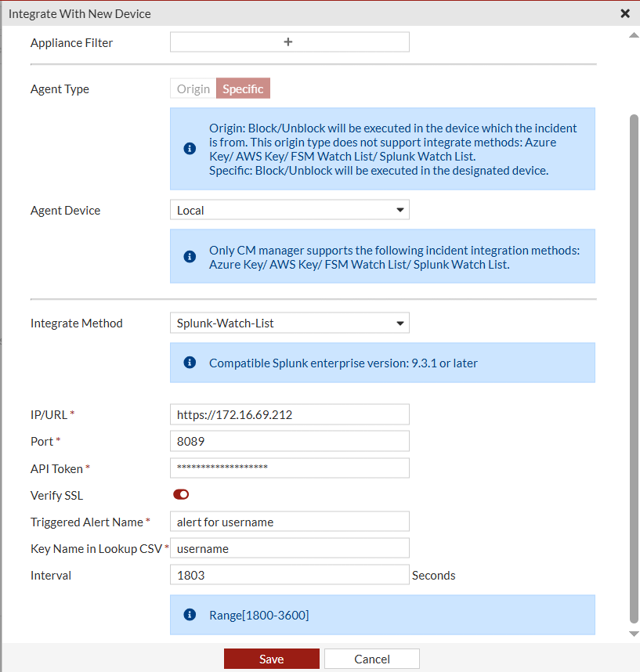Image resolution: width=640 pixels, height=672 pixels.
Task: Click the info icon explaining Origin agent type
Action: [189, 148]
